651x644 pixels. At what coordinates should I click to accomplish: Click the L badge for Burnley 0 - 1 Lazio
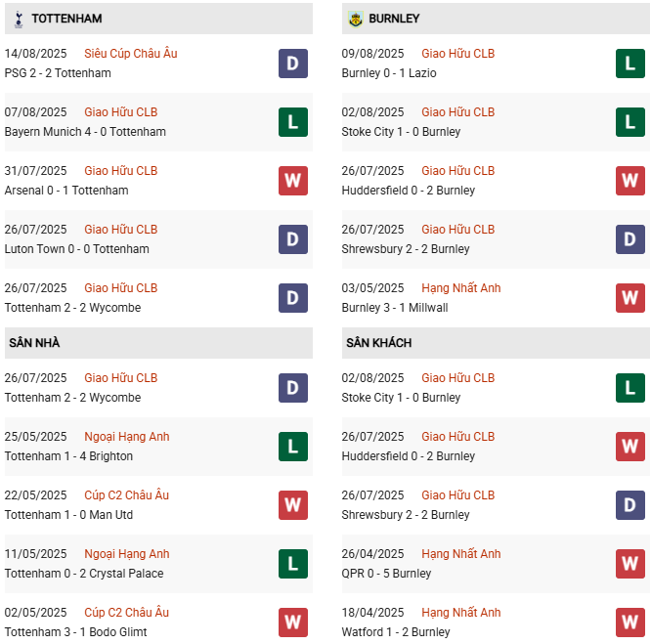coord(630,64)
